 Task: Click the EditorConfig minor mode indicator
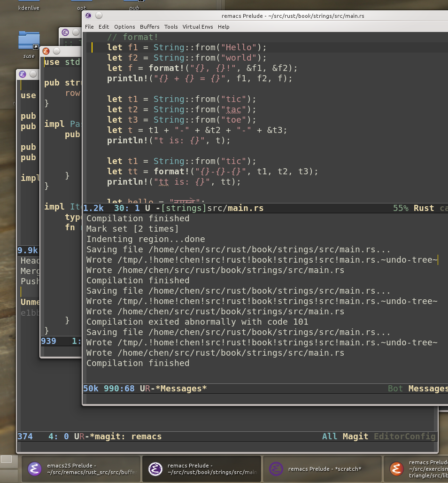tap(405, 436)
